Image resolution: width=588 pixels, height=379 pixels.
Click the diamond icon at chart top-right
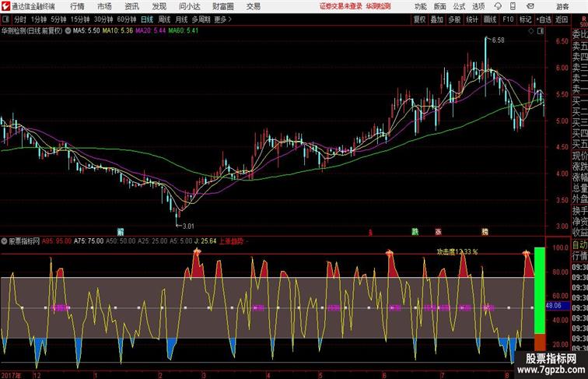(x=531, y=31)
